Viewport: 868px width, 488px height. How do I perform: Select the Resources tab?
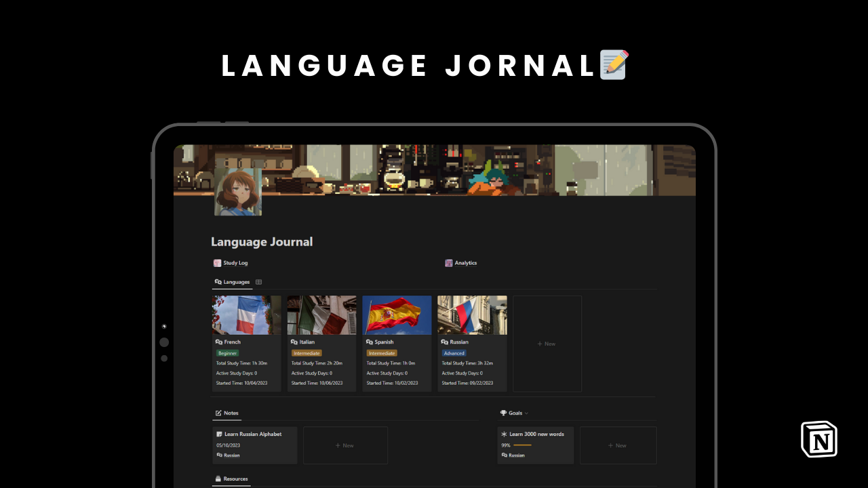(231, 479)
